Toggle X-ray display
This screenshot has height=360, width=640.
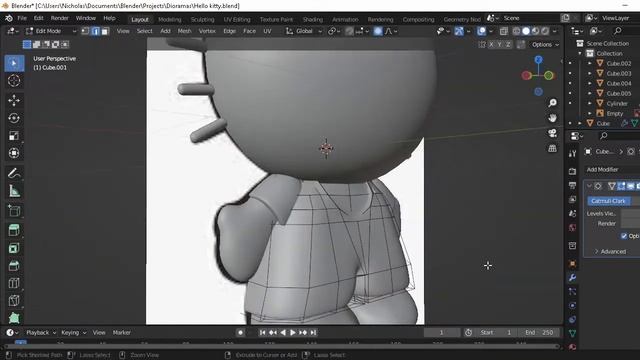tap(504, 31)
